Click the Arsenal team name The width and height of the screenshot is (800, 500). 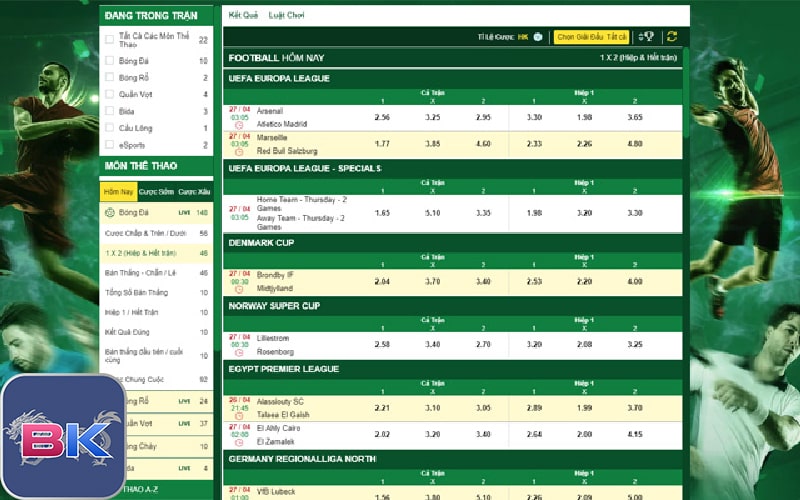(x=270, y=111)
